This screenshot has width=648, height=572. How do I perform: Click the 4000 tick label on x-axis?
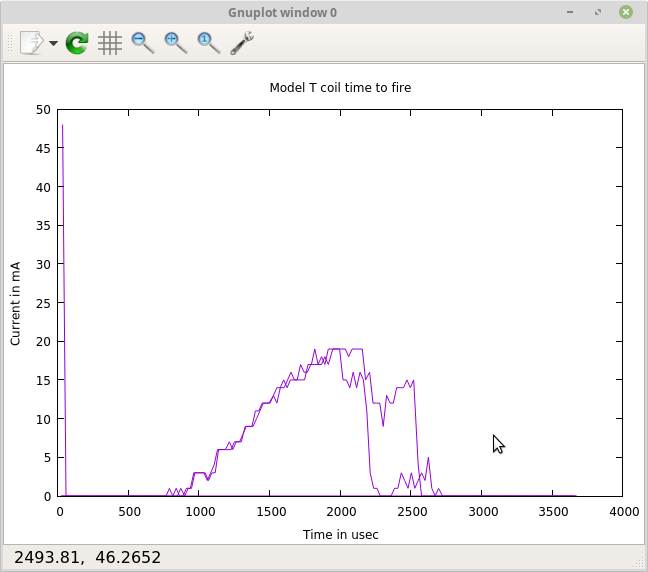point(623,512)
